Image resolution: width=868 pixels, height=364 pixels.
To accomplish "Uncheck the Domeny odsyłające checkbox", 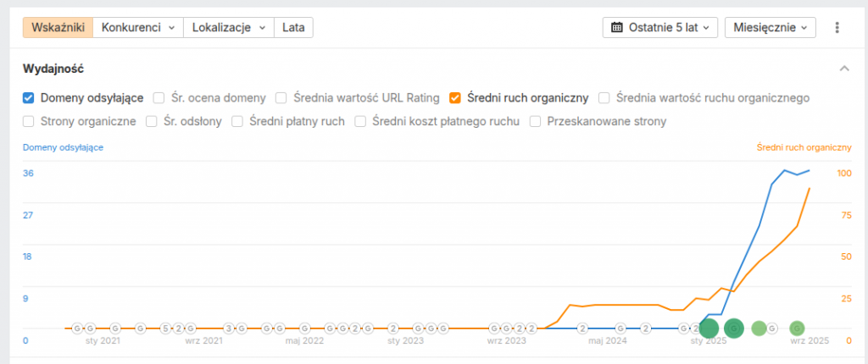I will click(29, 97).
